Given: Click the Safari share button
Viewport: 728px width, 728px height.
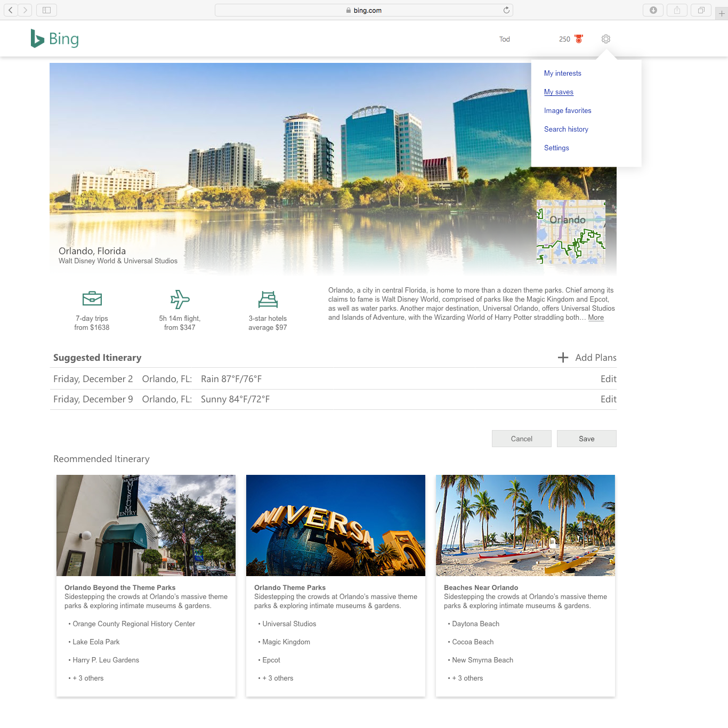Looking at the screenshot, I should pyautogui.click(x=677, y=10).
